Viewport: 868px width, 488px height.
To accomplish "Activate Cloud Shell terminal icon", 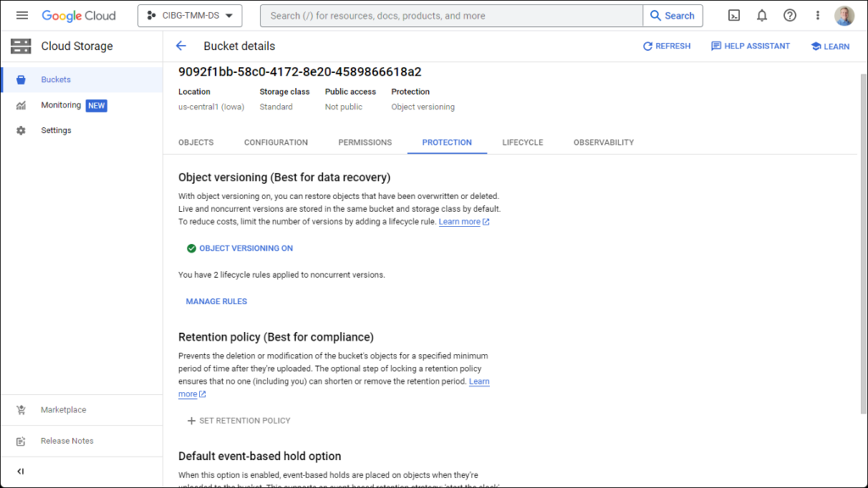I will (734, 15).
